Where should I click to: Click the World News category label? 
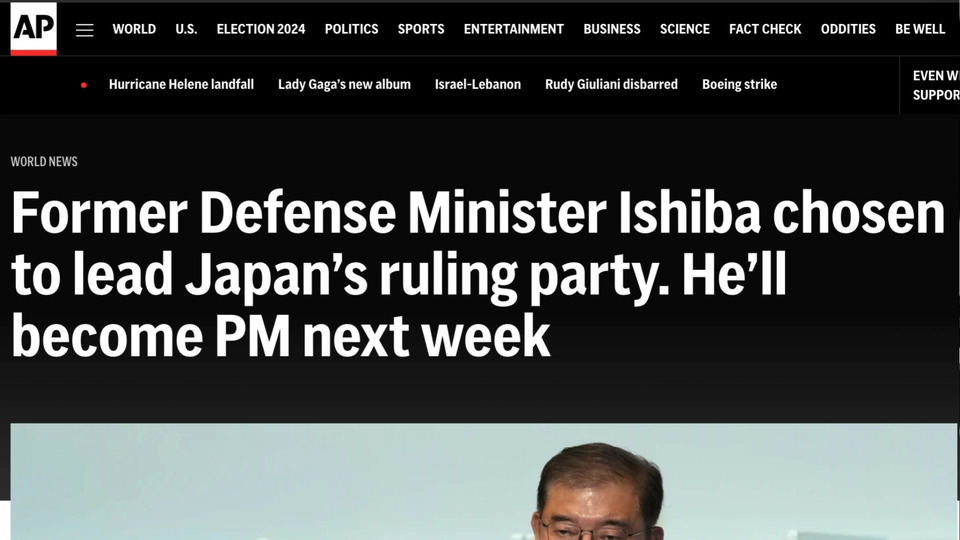click(44, 162)
